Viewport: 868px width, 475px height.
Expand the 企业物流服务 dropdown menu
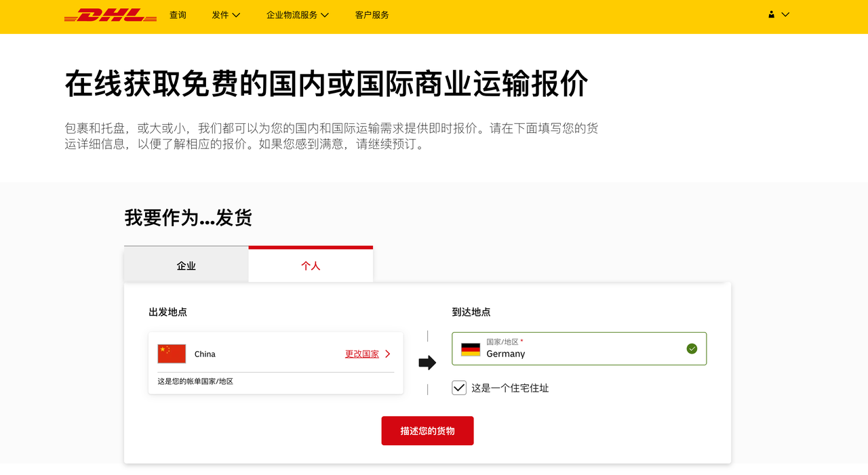(x=298, y=15)
